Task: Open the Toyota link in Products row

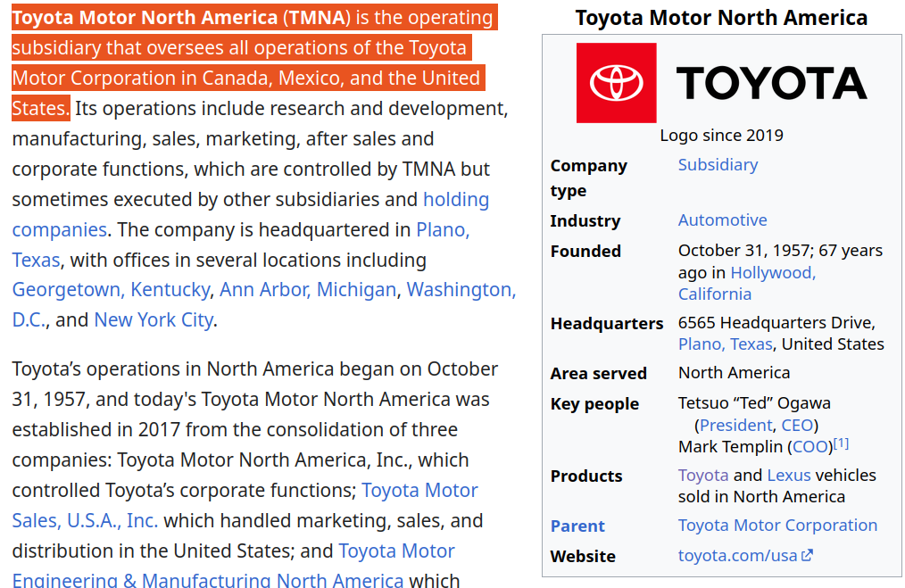Action: (x=703, y=476)
